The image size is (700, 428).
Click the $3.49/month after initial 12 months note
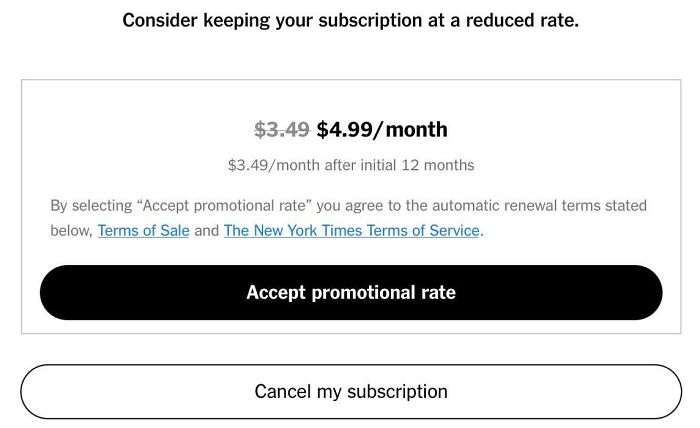pyautogui.click(x=351, y=165)
